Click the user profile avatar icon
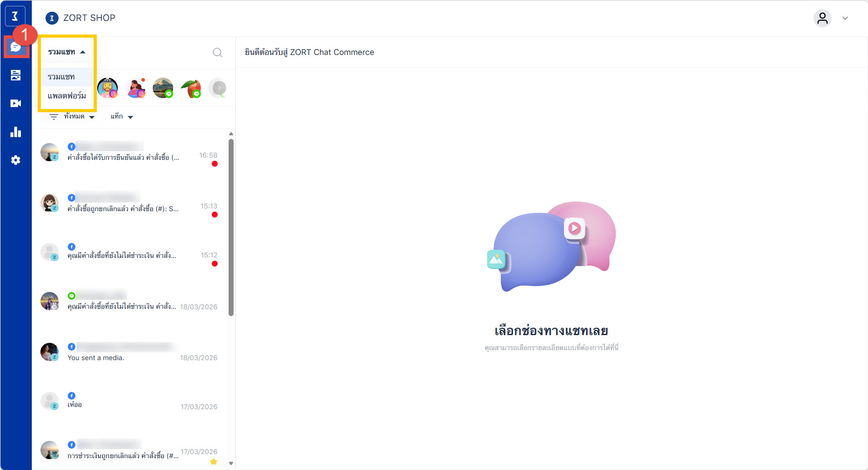The image size is (868, 470). pyautogui.click(x=822, y=18)
